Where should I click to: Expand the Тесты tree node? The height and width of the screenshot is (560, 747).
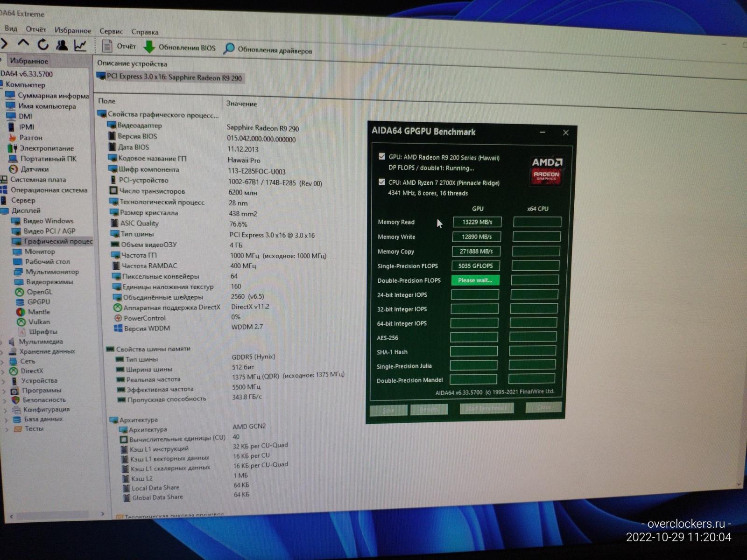click(7, 429)
